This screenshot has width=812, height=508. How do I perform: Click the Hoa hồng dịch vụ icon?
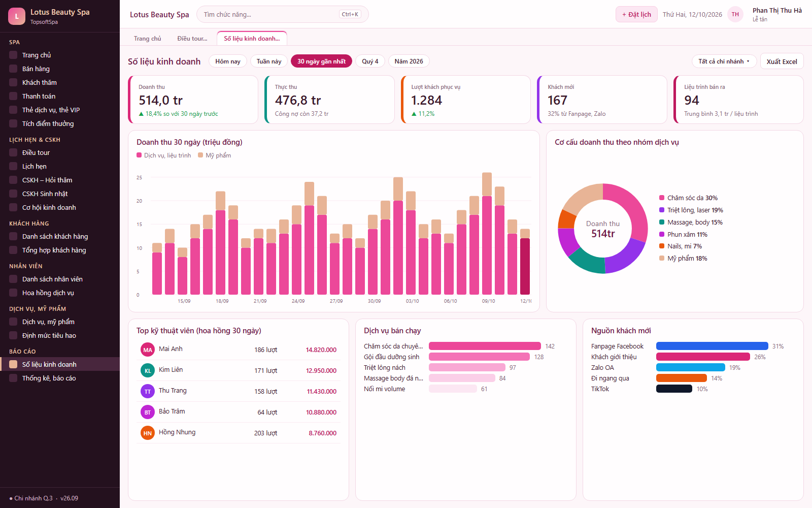[x=13, y=293]
